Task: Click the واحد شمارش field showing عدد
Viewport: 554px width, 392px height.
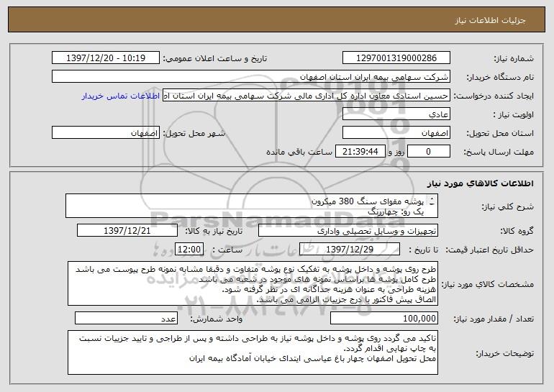Action: [126, 318]
